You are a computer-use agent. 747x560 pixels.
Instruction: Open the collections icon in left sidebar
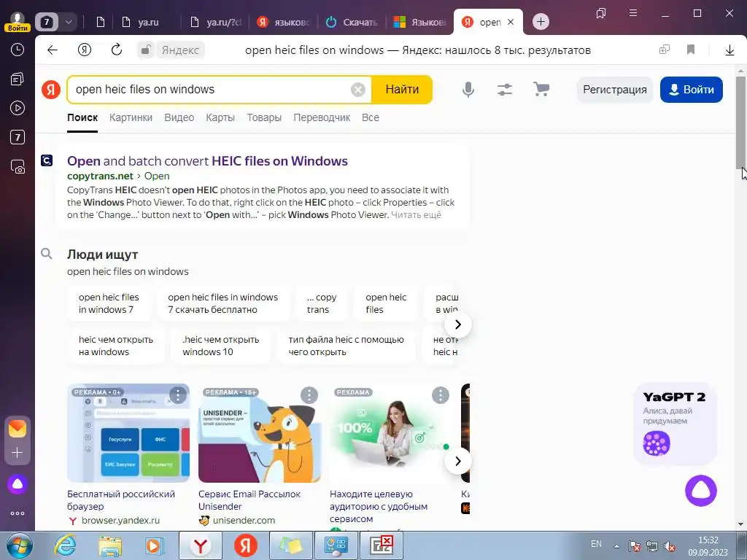tap(18, 79)
